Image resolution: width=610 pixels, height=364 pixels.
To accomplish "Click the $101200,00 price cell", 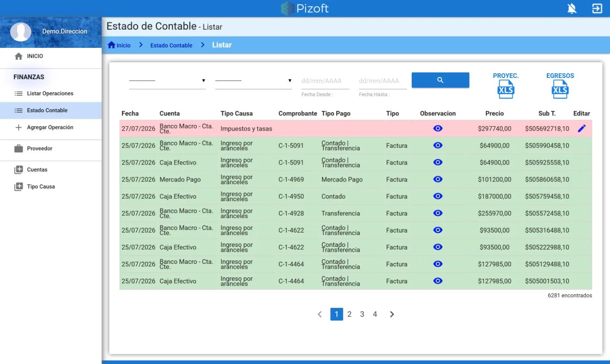I will [x=495, y=179].
